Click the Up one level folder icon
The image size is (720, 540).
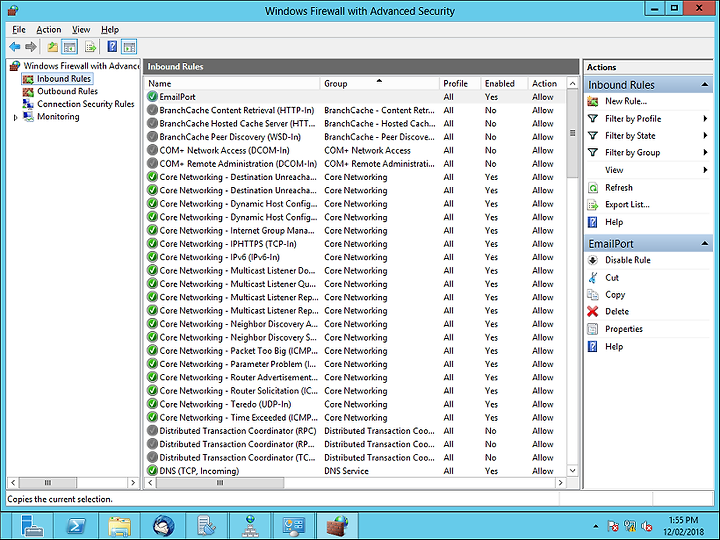[52, 46]
